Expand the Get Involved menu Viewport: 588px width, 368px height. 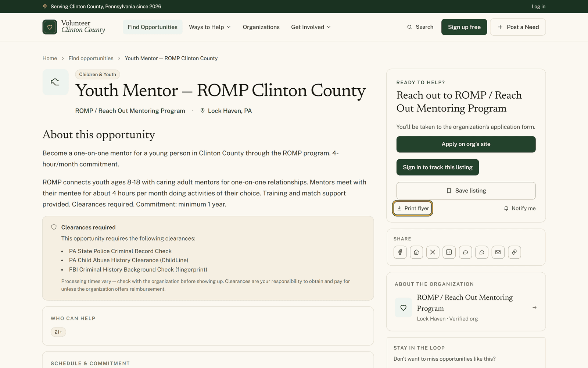pyautogui.click(x=311, y=27)
